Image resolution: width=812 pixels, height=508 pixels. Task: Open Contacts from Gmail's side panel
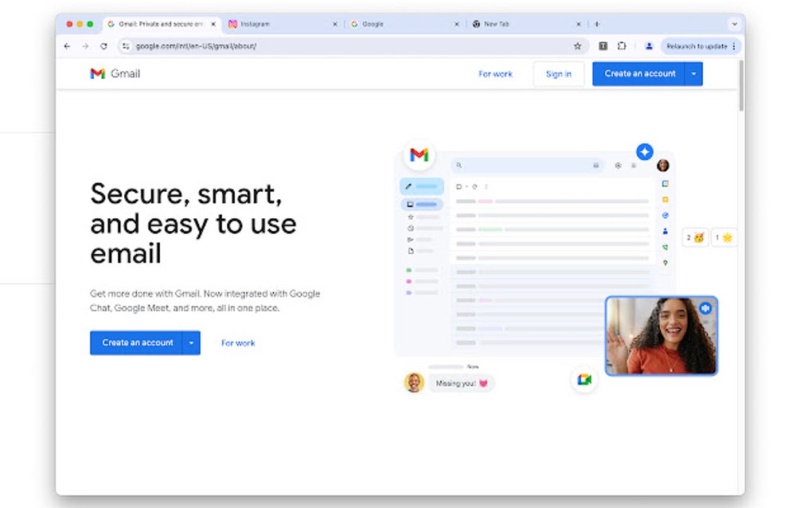point(665,231)
